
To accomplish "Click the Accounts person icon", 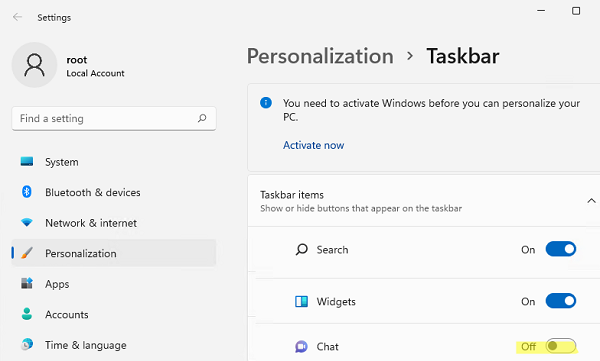I will tap(27, 314).
